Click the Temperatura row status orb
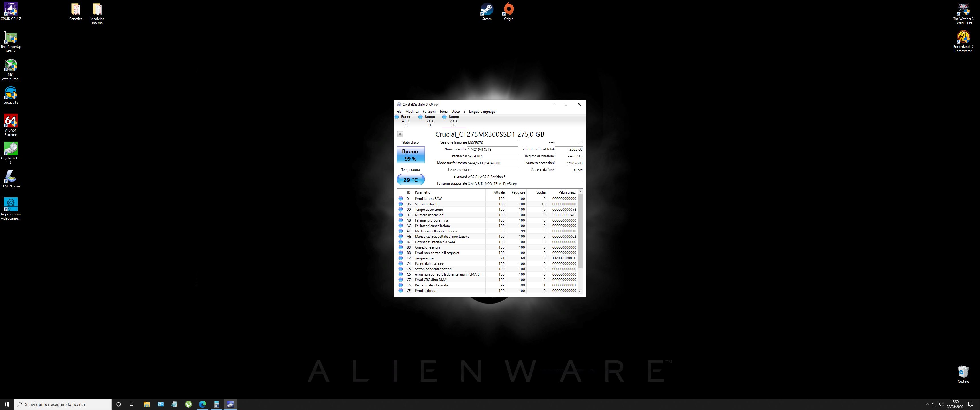This screenshot has height=410, width=980. (x=400, y=258)
